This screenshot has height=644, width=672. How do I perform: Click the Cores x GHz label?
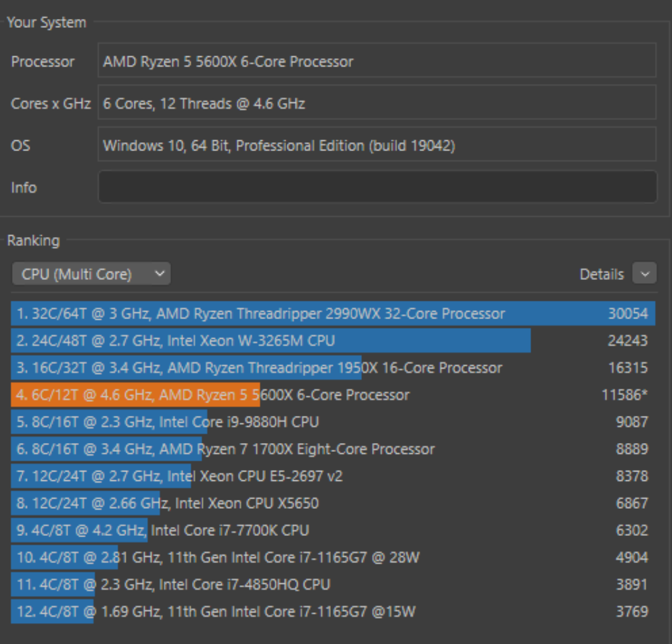(51, 104)
